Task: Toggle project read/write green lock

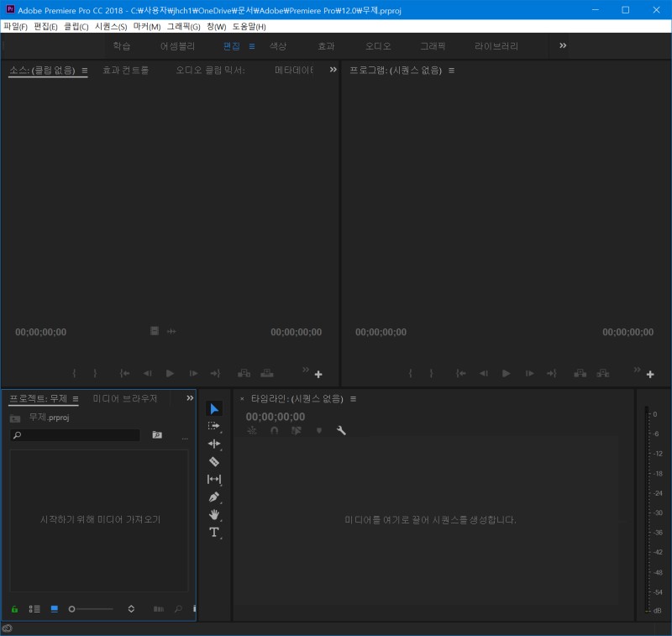Action: (14, 609)
